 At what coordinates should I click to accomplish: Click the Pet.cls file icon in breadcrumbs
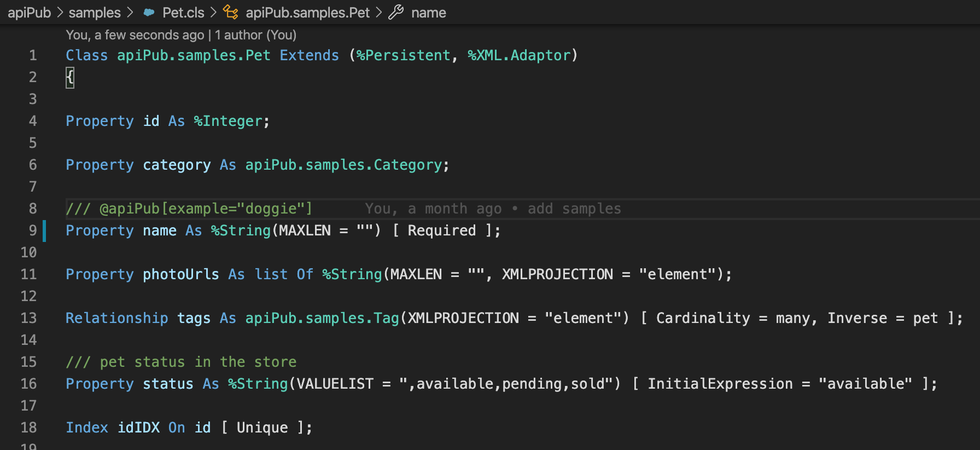tap(149, 12)
